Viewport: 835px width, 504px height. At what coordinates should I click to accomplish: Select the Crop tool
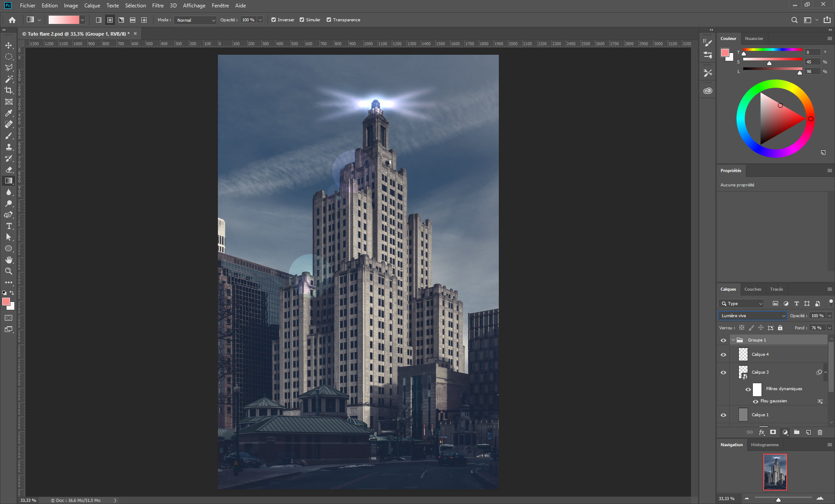(9, 90)
